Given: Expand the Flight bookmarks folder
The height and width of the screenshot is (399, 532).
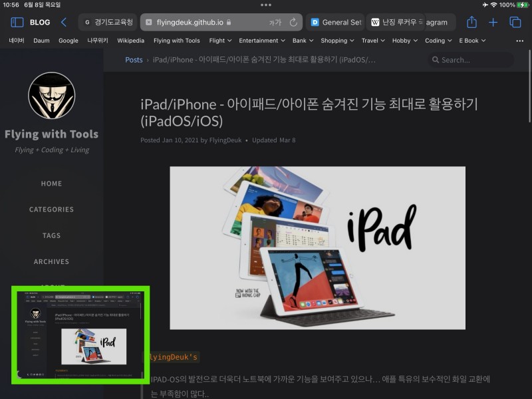Looking at the screenshot, I should click(x=220, y=41).
